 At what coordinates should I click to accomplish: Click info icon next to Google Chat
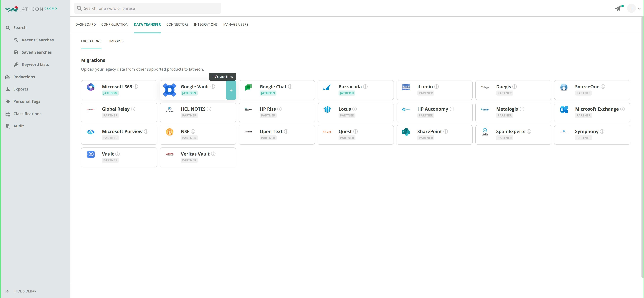coord(290,86)
